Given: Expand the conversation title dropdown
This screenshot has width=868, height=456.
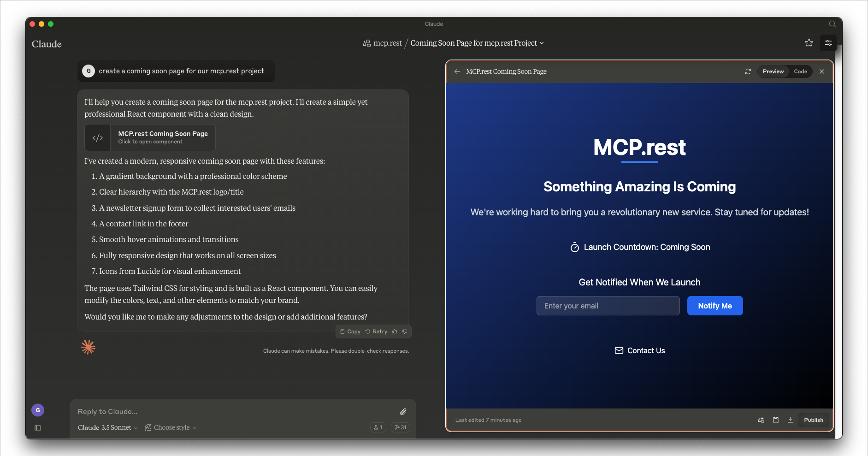Looking at the screenshot, I should (542, 43).
